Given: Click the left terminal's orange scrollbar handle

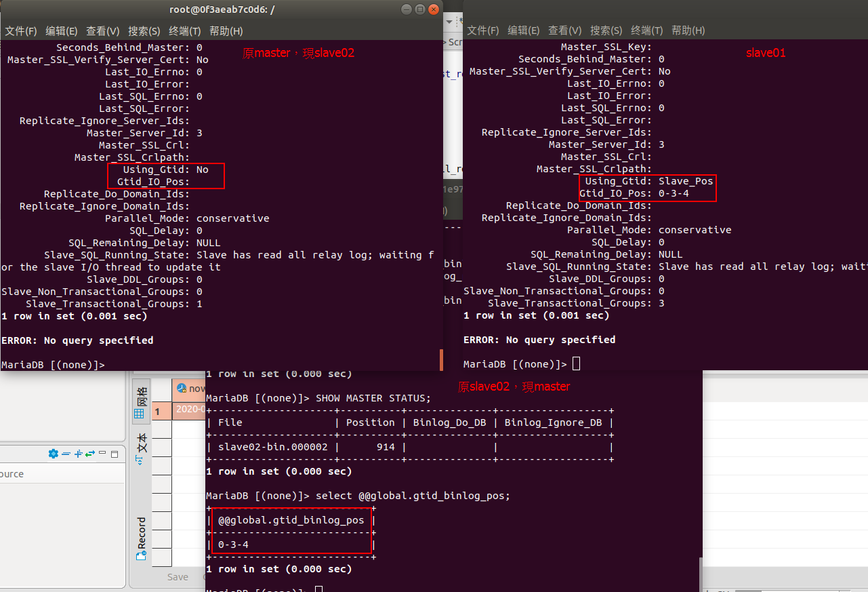Looking at the screenshot, I should coord(441,359).
